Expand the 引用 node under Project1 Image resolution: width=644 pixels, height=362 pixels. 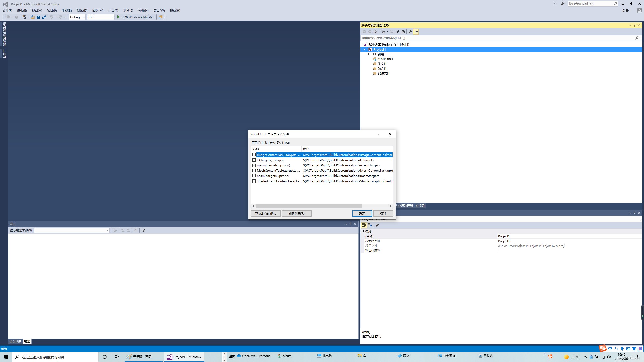coord(368,54)
